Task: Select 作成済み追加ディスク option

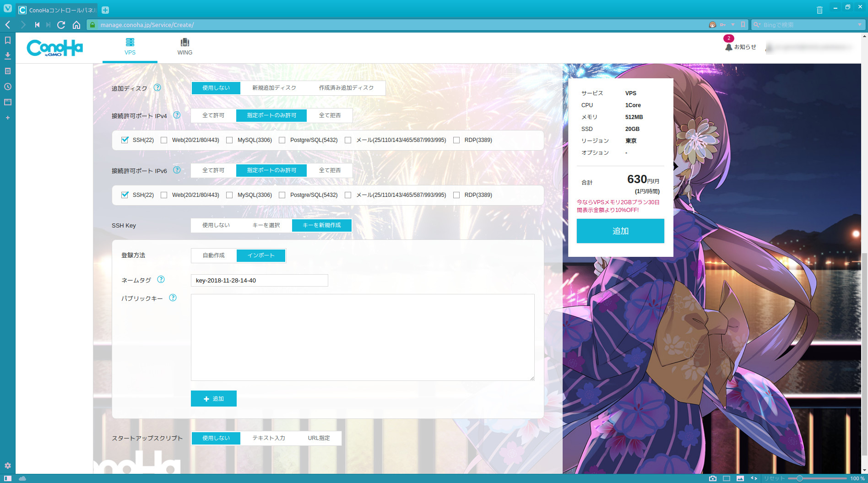Action: click(x=347, y=88)
